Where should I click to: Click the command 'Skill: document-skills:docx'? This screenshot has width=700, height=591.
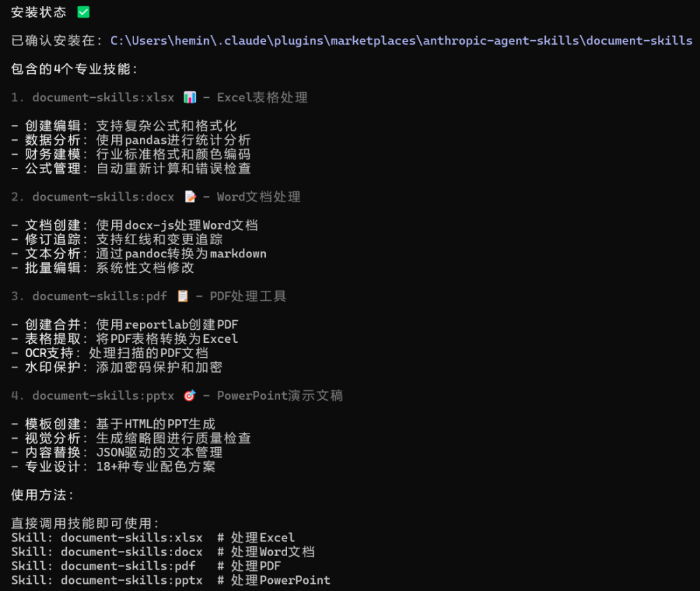coord(107,551)
